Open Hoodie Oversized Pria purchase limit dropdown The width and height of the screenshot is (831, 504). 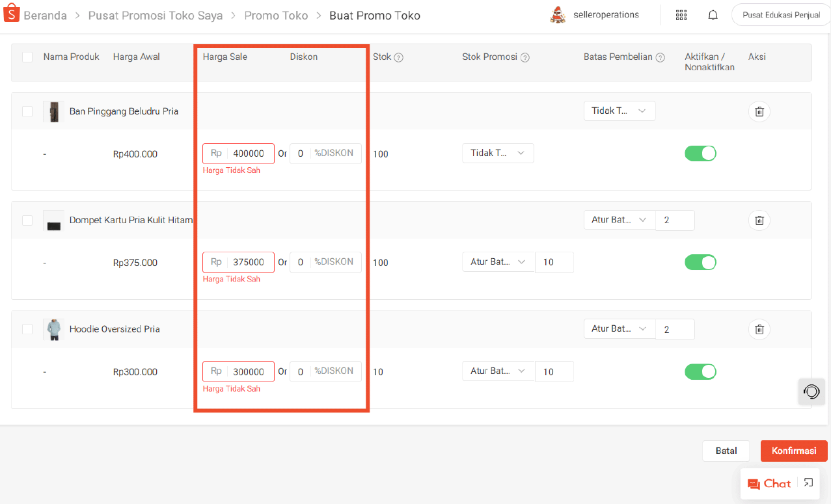pyautogui.click(x=619, y=329)
